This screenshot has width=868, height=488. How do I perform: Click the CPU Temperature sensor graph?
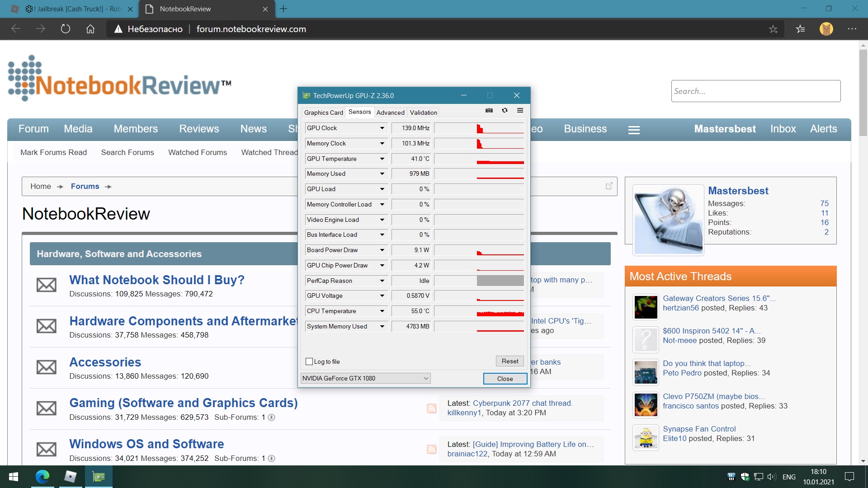coord(479,311)
